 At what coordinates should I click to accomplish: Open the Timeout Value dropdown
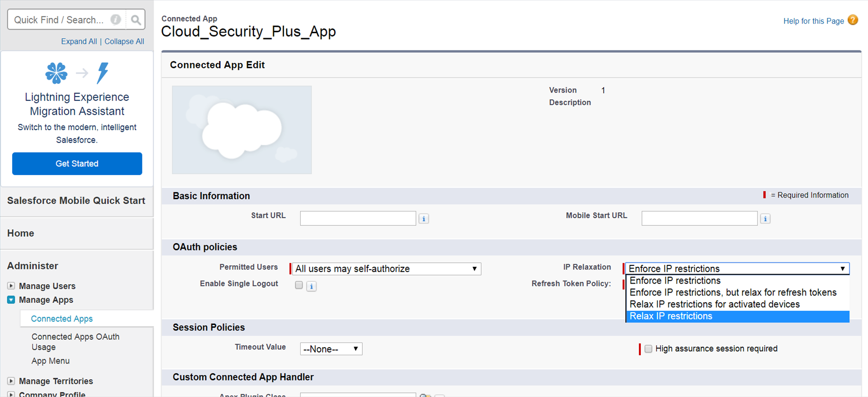(331, 349)
